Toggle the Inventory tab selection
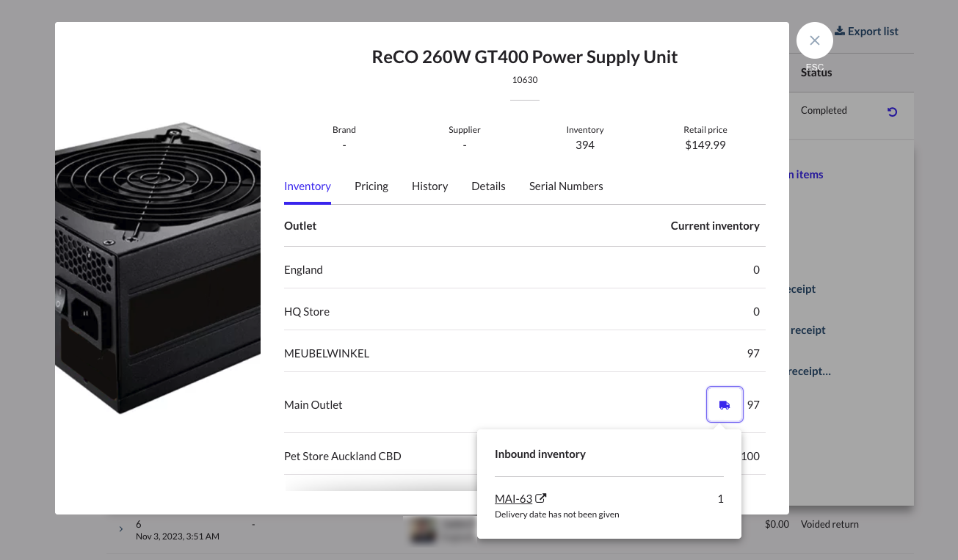Image resolution: width=958 pixels, height=560 pixels. 307,186
